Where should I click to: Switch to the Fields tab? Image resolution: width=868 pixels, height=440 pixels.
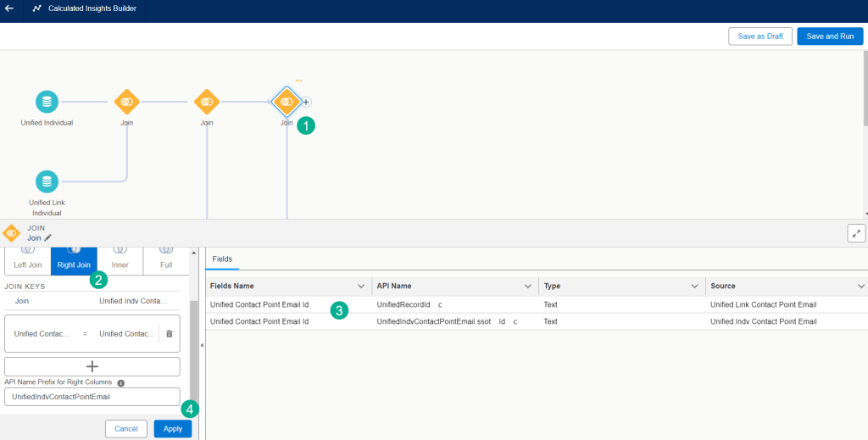[x=222, y=259]
